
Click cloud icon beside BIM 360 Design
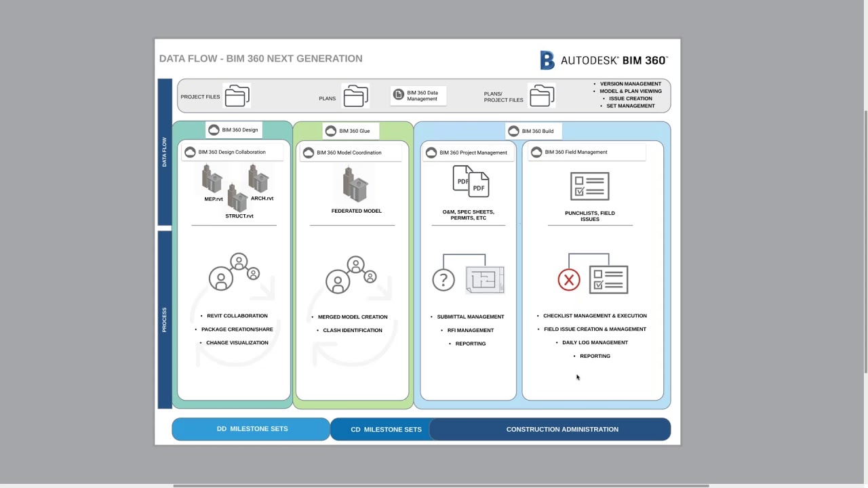pyautogui.click(x=214, y=130)
